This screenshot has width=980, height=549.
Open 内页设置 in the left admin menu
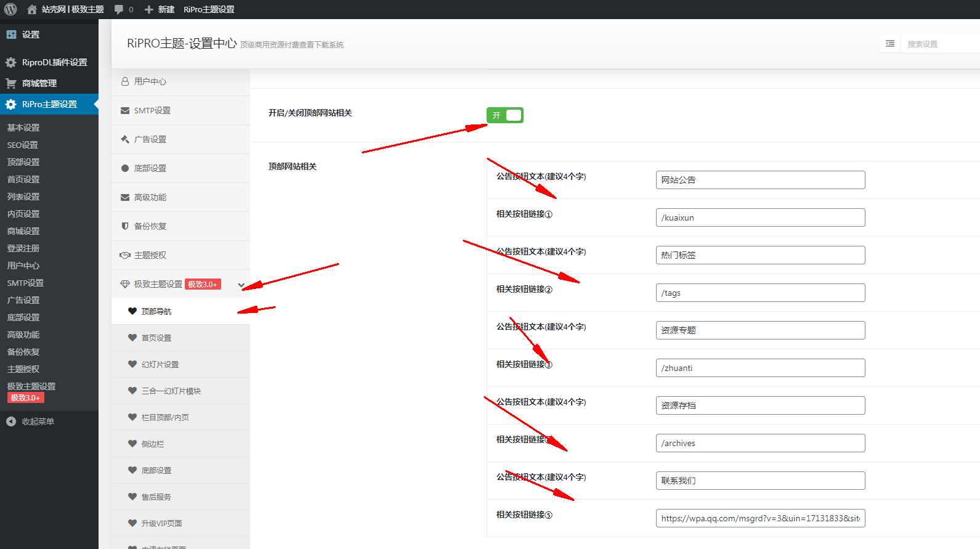pyautogui.click(x=23, y=214)
